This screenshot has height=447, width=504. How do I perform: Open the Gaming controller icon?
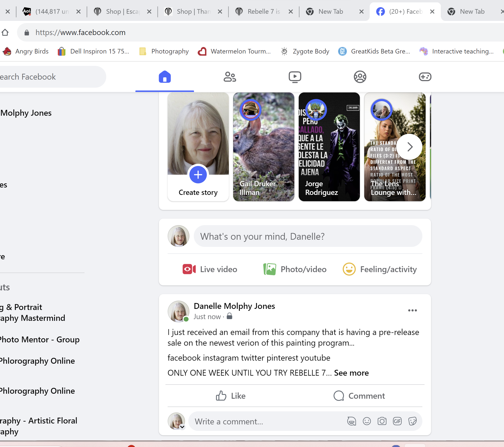[x=425, y=77]
